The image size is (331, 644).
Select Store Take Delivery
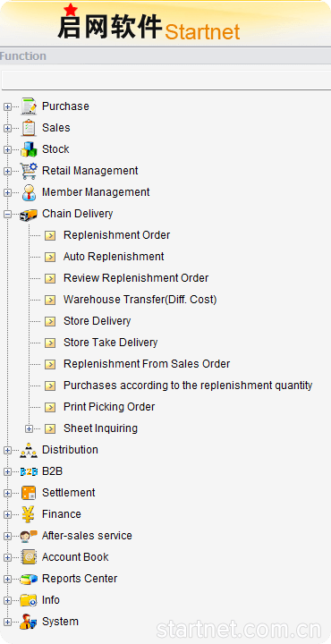click(x=110, y=343)
